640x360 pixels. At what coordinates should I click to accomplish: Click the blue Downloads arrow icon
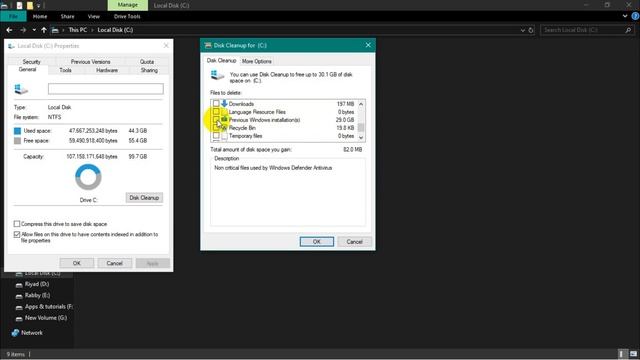[x=224, y=104]
